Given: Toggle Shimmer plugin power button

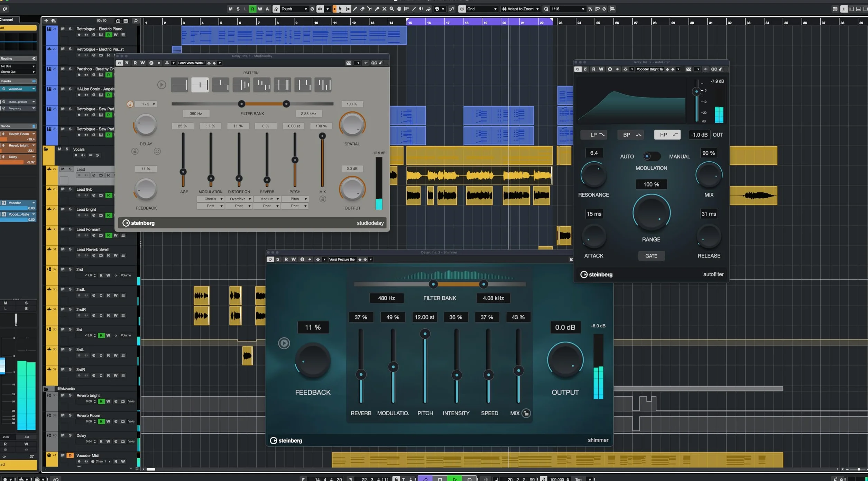Looking at the screenshot, I should [x=270, y=260].
